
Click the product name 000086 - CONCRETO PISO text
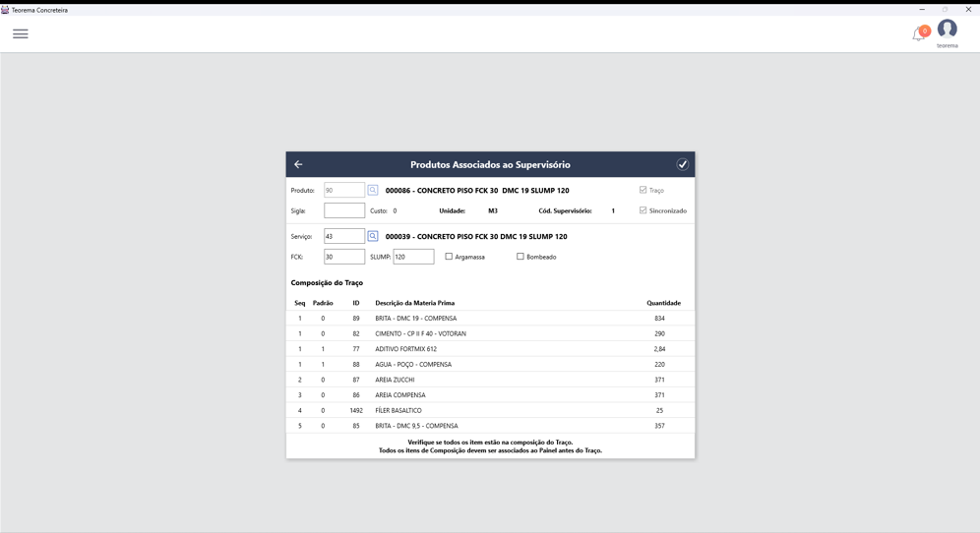[477, 190]
